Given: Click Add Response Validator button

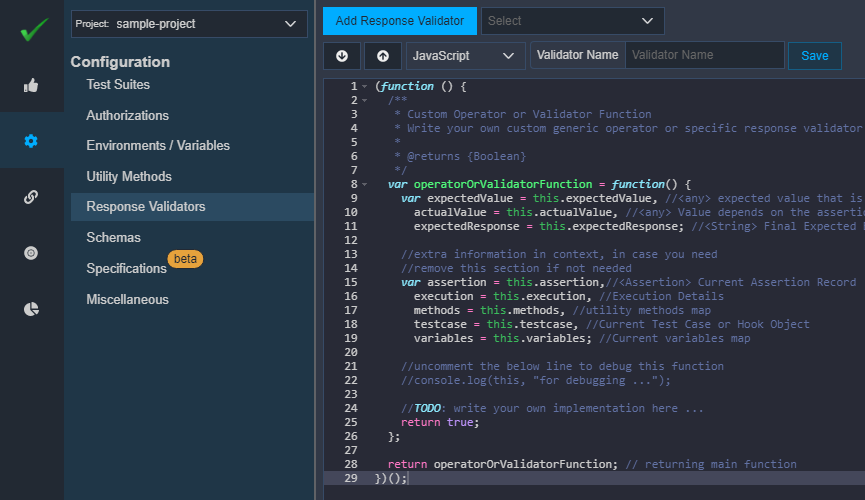Looking at the screenshot, I should (x=399, y=21).
